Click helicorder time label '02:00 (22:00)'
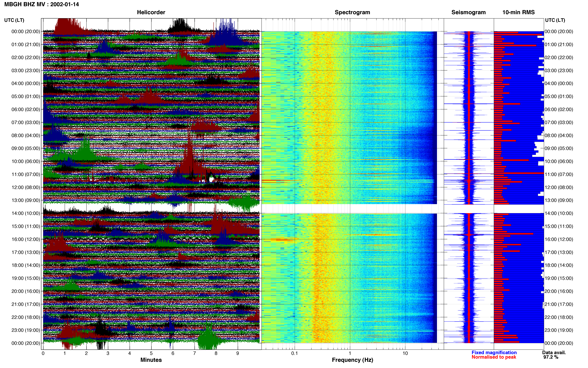The height and width of the screenshot is (368, 588). [x=26, y=57]
